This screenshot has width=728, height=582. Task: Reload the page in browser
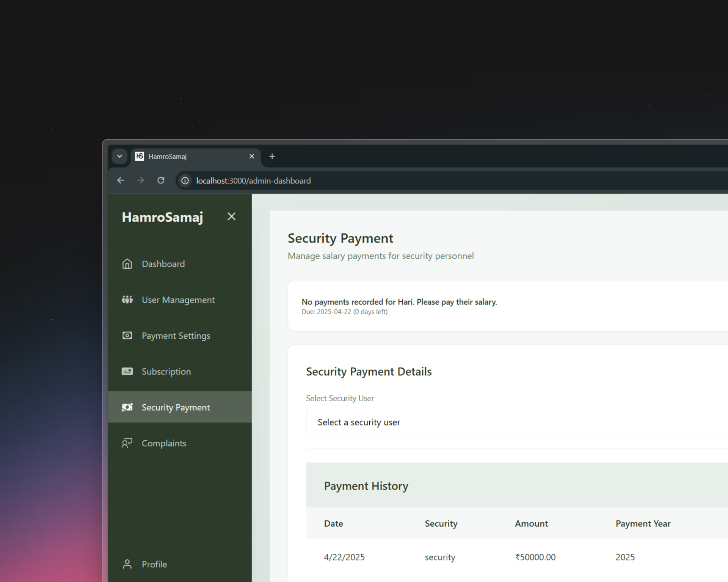tap(161, 181)
